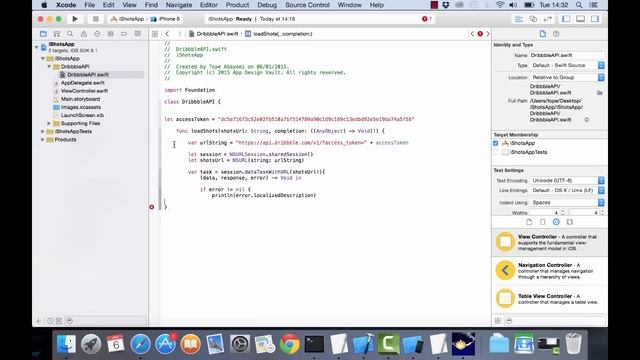This screenshot has width=640, height=360.
Task: Uncheck iShotsApp target membership
Action: pyautogui.click(x=496, y=143)
